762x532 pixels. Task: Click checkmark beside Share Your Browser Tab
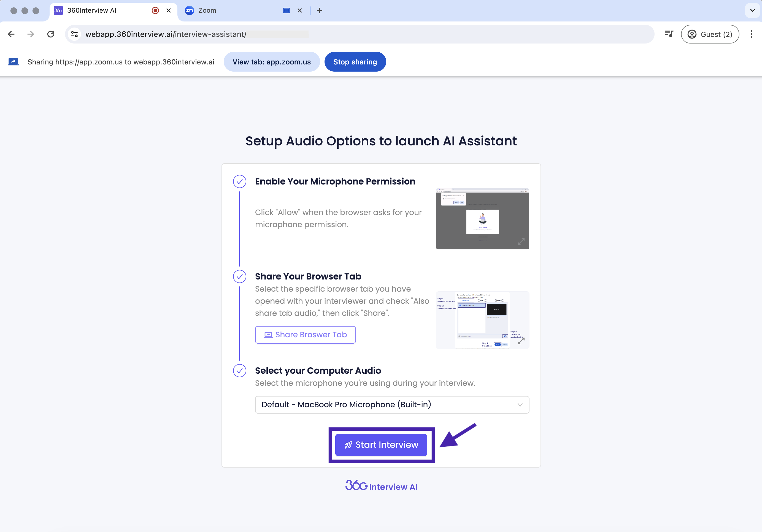click(x=239, y=277)
